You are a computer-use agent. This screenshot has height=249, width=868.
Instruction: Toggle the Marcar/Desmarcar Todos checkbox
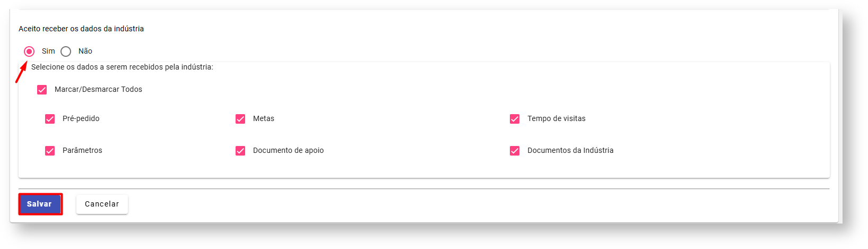42,90
